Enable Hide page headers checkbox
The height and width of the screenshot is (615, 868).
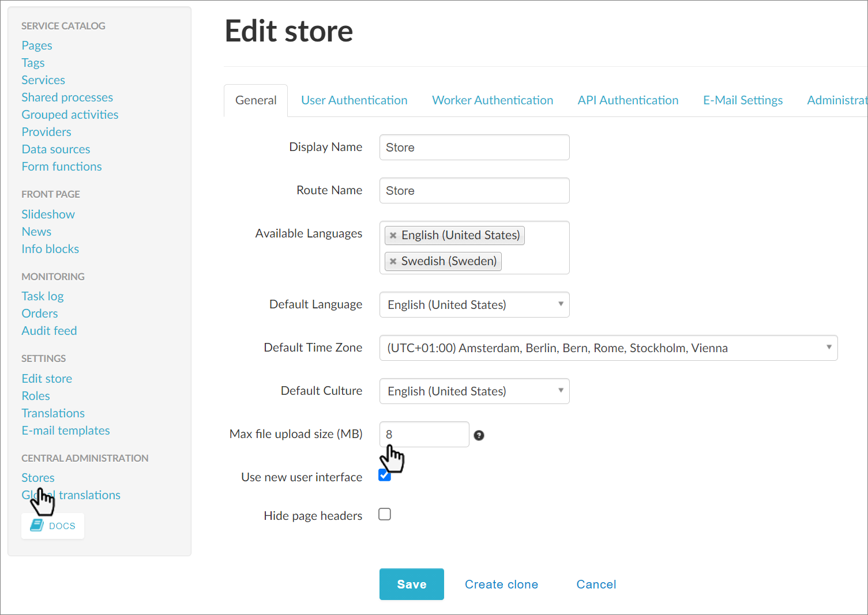pyautogui.click(x=385, y=514)
